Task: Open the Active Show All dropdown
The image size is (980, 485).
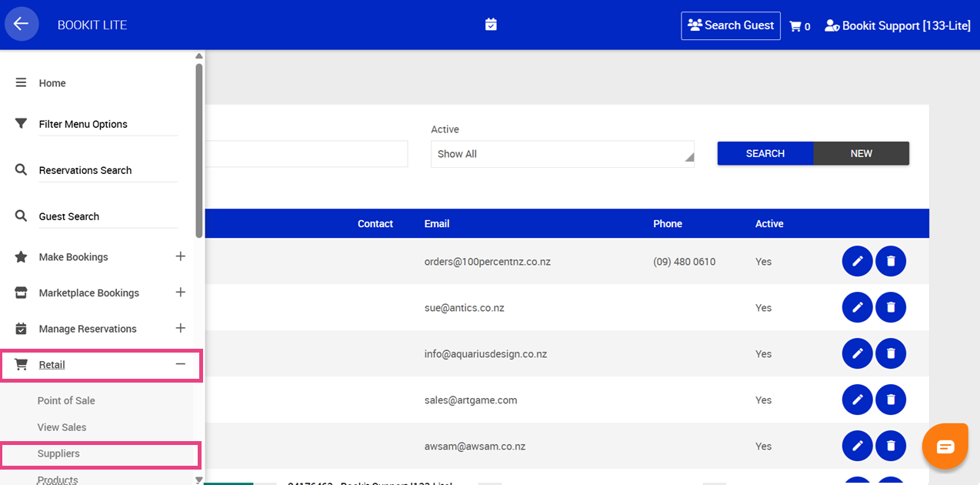Action: (x=562, y=154)
